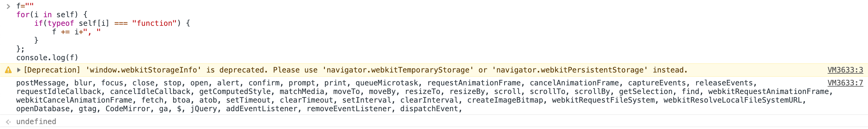Click dispatchEvent at the output's end

tap(429, 109)
